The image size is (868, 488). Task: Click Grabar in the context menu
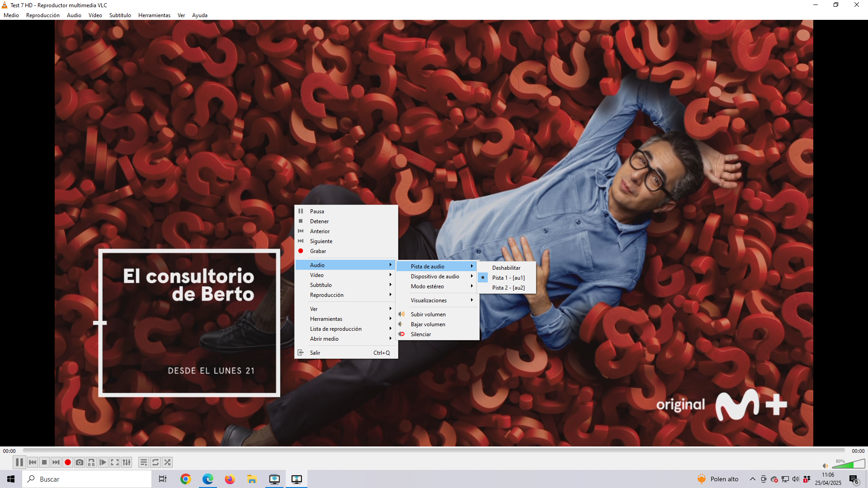click(346, 251)
